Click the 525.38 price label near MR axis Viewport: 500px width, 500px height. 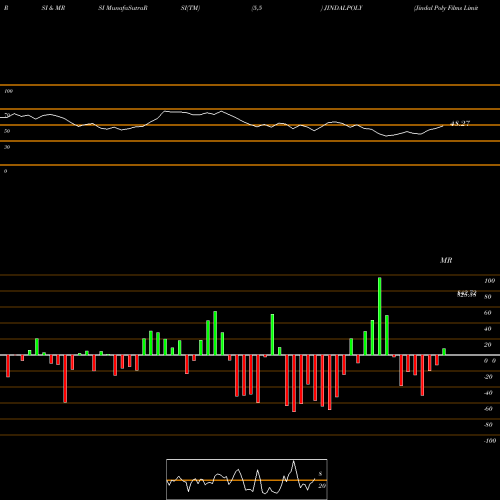point(467,295)
